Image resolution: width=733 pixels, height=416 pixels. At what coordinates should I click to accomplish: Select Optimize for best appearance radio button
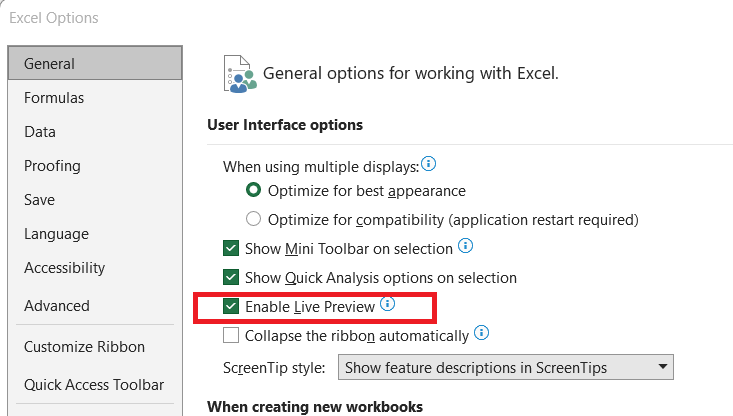(x=253, y=190)
